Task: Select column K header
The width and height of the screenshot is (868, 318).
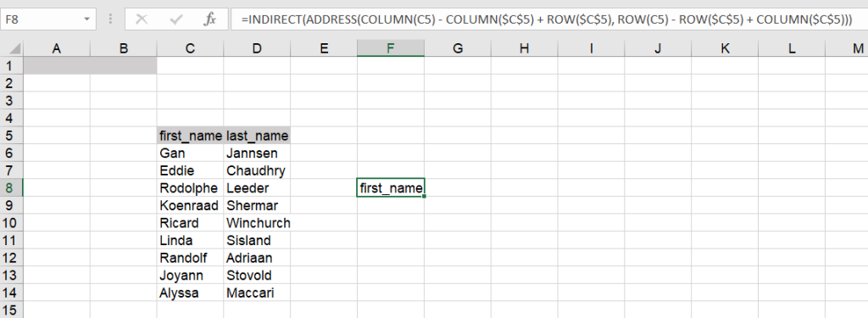Action: pyautogui.click(x=726, y=48)
